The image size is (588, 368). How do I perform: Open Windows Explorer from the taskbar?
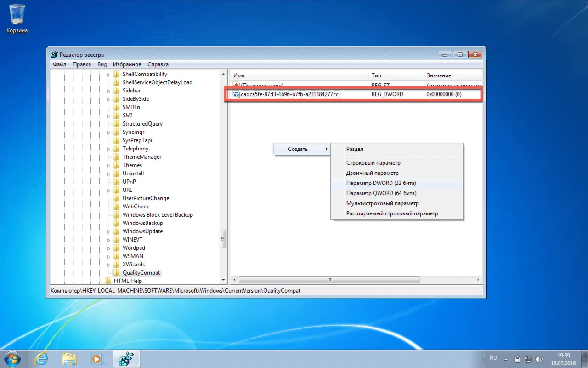(69, 359)
